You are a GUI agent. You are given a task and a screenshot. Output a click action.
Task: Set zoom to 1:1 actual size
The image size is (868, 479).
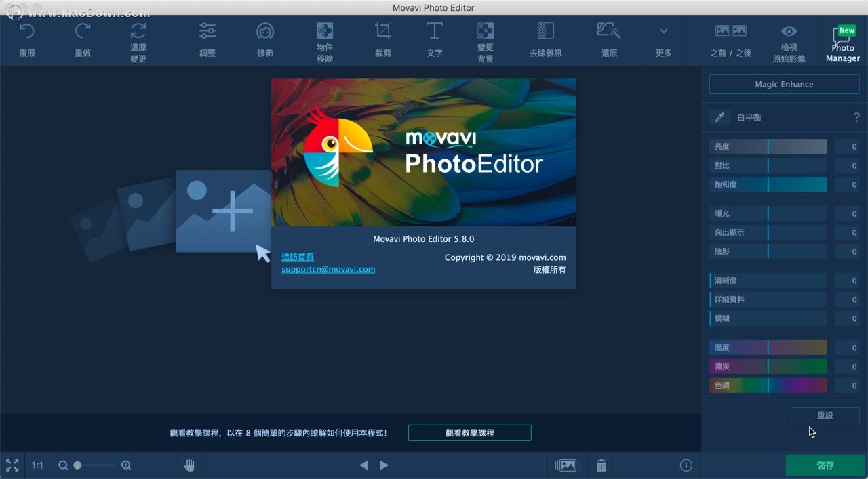click(x=37, y=465)
